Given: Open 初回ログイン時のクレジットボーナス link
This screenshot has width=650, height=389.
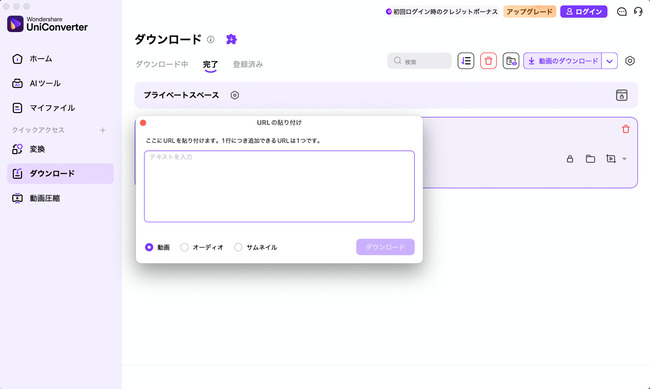Looking at the screenshot, I should [442, 12].
